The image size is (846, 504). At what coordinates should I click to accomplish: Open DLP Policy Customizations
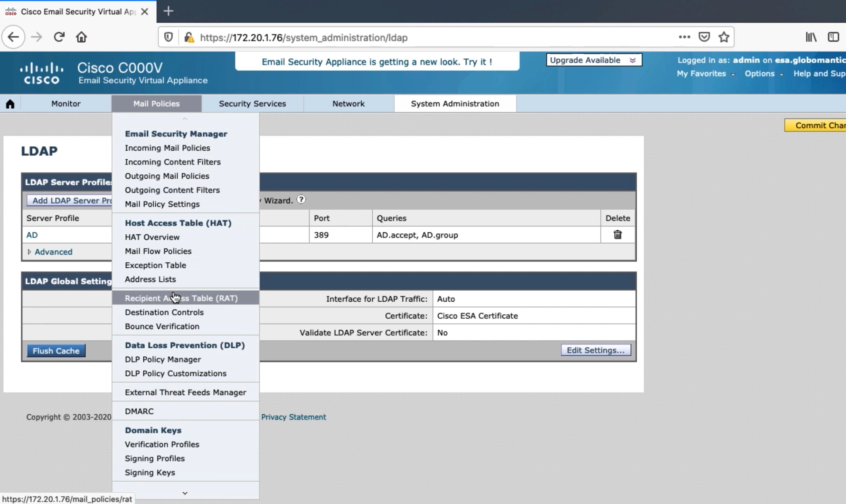coord(175,373)
